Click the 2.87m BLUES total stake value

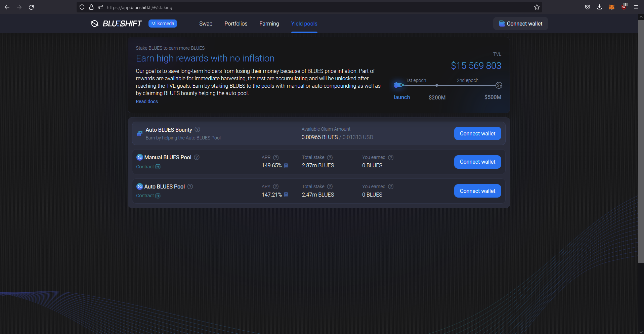pyautogui.click(x=318, y=165)
